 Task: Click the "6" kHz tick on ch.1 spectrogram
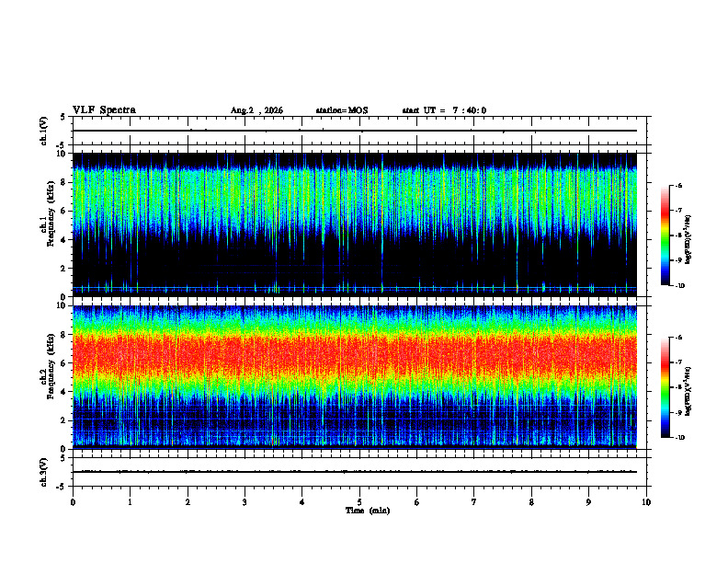(65, 211)
